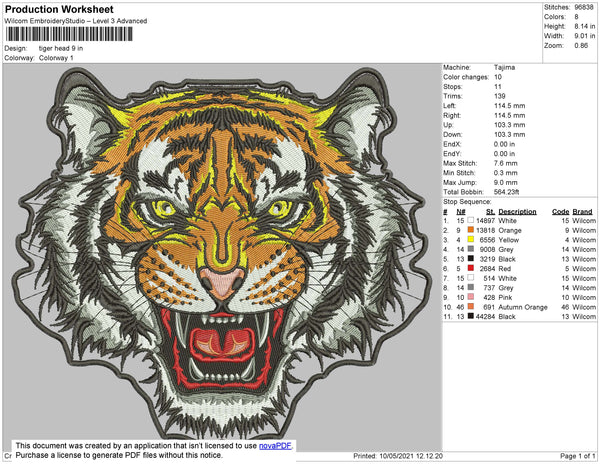
Task: Click the design name 'tiger head 9 in'
Action: [x=61, y=49]
